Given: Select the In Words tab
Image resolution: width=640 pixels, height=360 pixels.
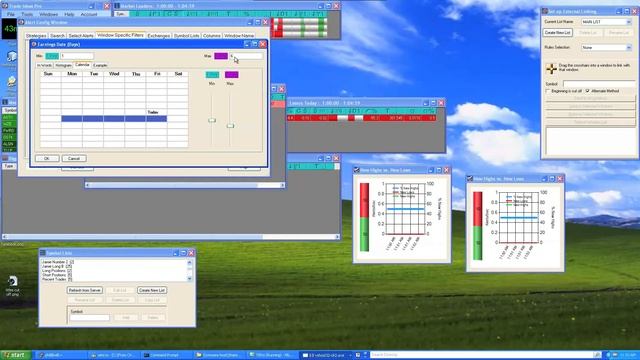Looking at the screenshot, I should 44,65.
